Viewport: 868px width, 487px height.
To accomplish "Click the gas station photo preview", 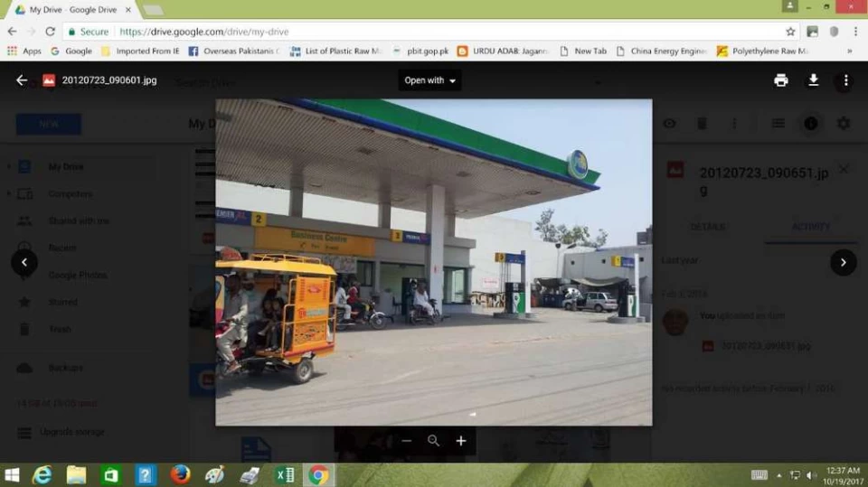I will (433, 262).
